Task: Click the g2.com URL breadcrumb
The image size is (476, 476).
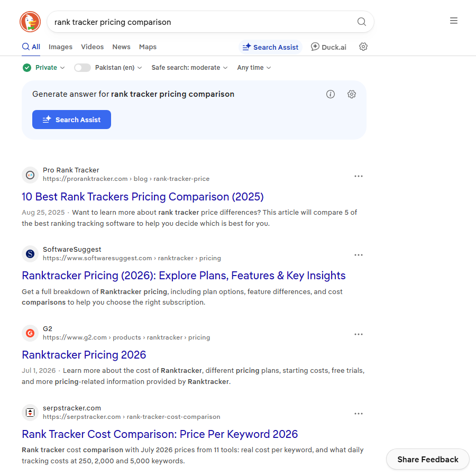Action: 126,337
